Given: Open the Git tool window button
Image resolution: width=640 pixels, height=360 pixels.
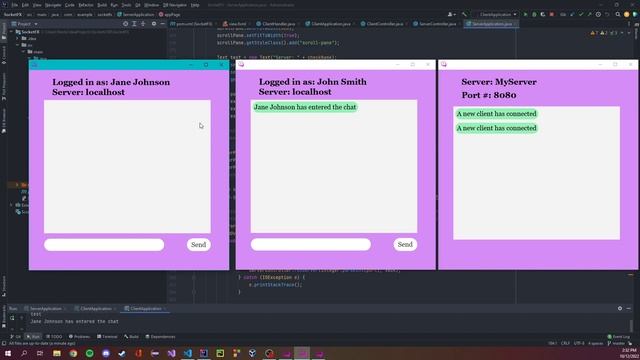Looking at the screenshot, I should click(16, 337).
